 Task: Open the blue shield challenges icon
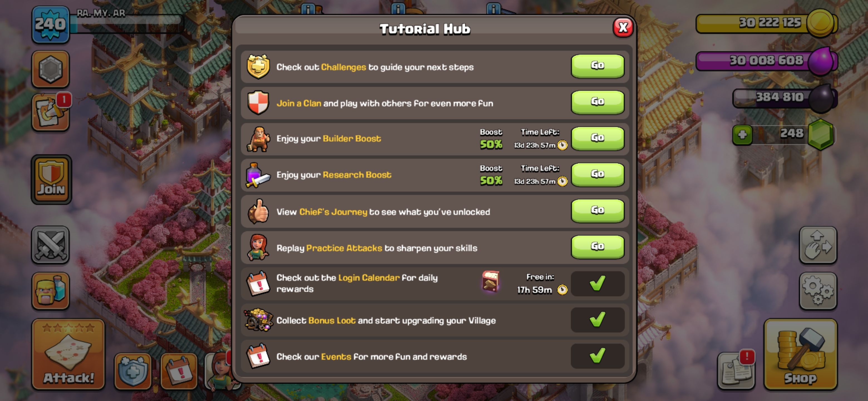click(x=133, y=371)
